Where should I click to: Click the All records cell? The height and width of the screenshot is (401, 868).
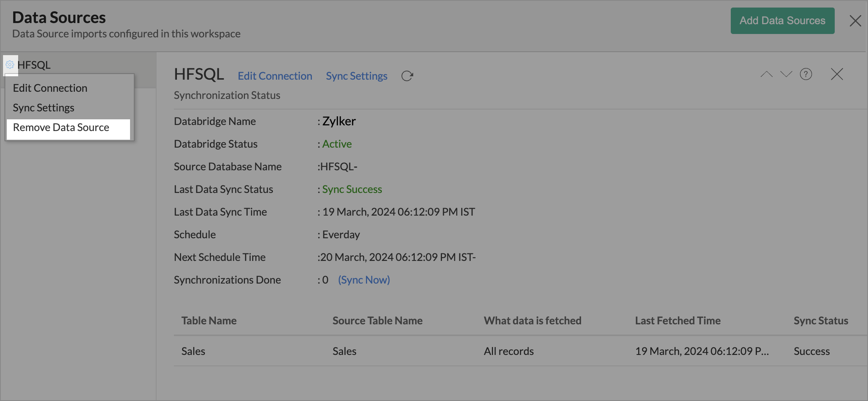[509, 351]
